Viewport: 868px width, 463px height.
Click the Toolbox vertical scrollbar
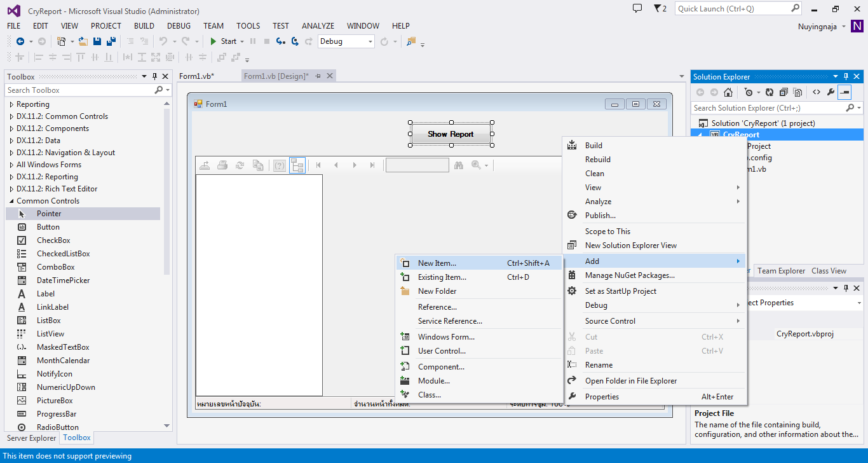click(167, 191)
